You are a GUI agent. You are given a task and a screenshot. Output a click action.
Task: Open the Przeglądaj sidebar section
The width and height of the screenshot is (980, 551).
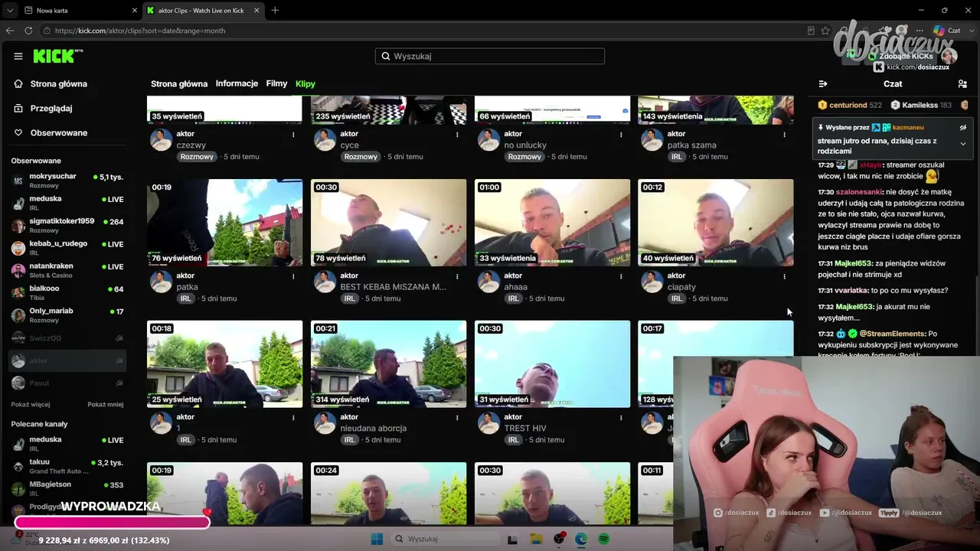click(51, 109)
